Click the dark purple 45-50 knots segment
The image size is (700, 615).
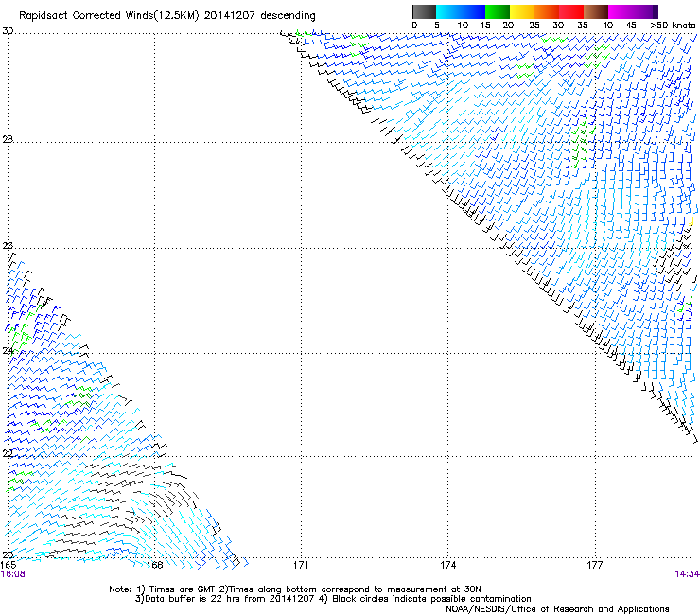pos(645,11)
